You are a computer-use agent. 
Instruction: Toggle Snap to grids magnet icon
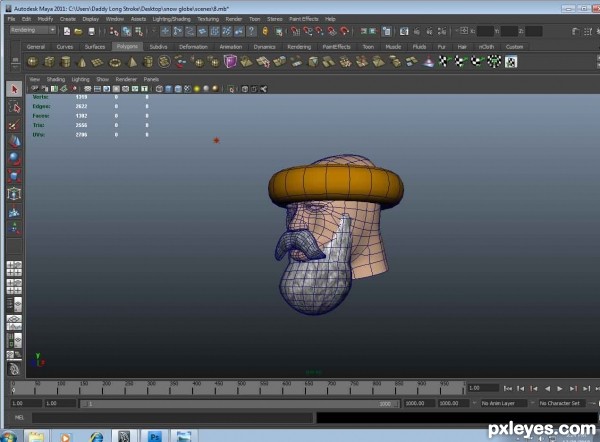[295, 31]
